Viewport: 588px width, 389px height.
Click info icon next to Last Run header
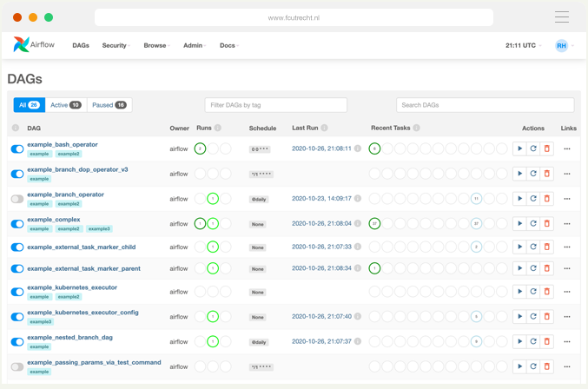[324, 128]
